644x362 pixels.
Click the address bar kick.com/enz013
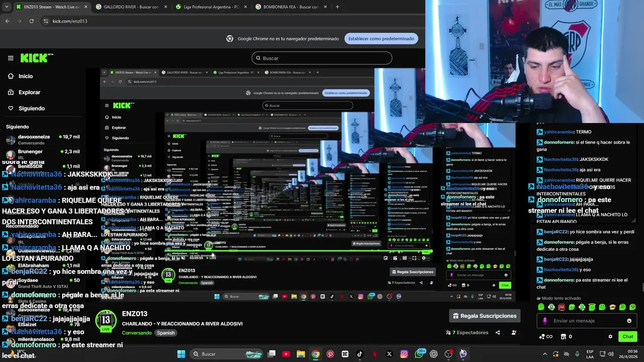70,21
